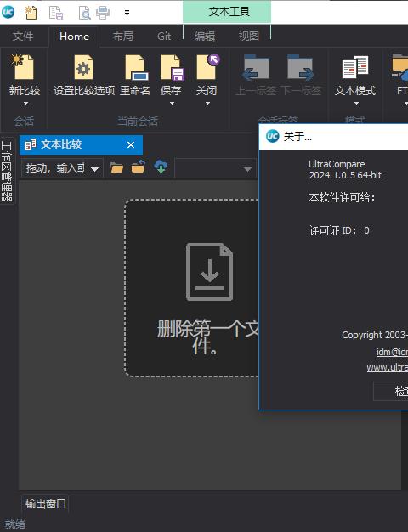Viewport: 408px width, 532px height.
Task: Click the UltraCompare version text in the about dialog
Action: 345,170
